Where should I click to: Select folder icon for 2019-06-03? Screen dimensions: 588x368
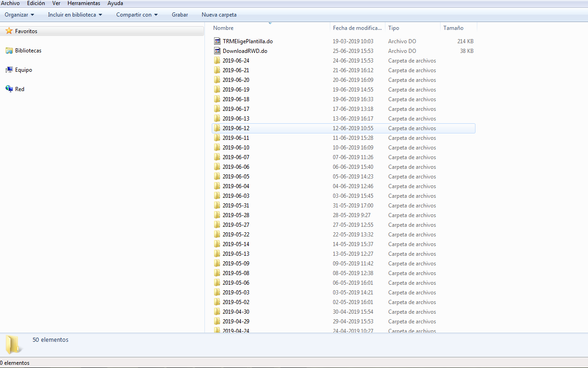coord(217,196)
